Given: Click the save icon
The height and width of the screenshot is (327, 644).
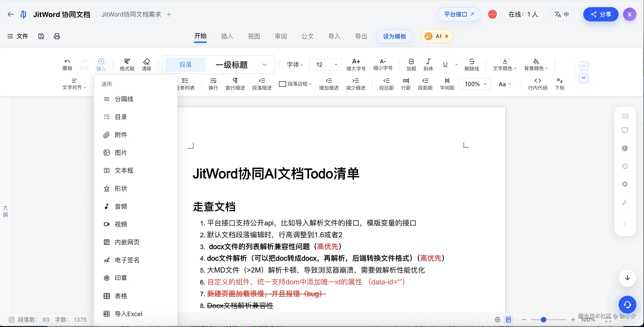Looking at the screenshot, I should (41, 36).
